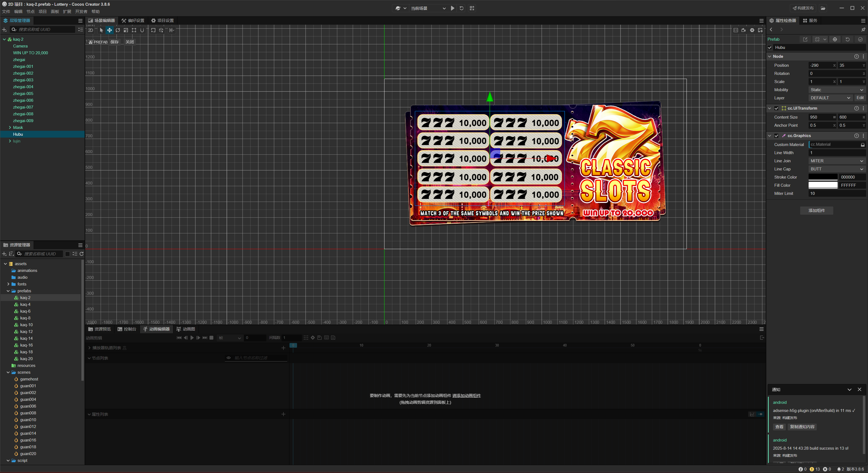Click the refresh icon in assets panel
The width and height of the screenshot is (868, 473).
82,254
